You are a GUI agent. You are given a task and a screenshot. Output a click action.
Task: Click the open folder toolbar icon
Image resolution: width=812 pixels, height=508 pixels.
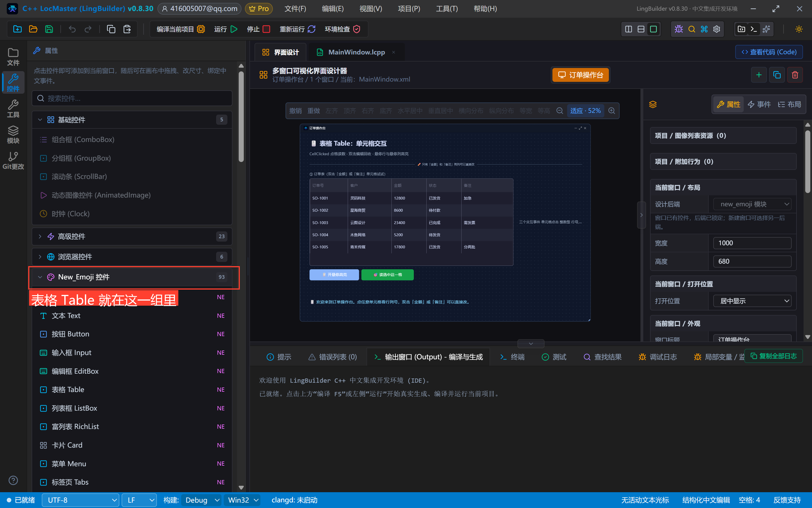click(33, 29)
